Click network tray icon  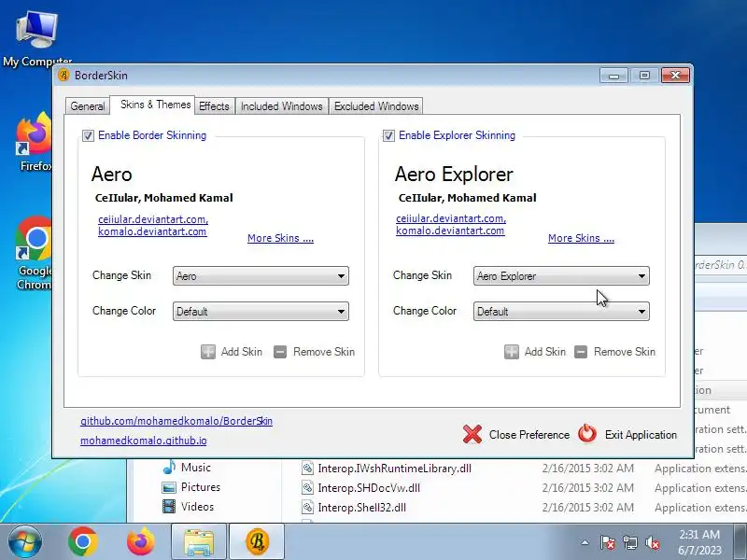click(630, 542)
